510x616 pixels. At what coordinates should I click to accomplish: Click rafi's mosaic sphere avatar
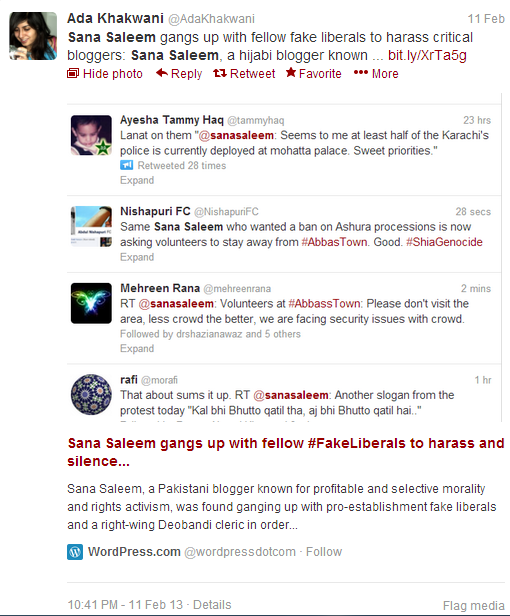coord(91,394)
